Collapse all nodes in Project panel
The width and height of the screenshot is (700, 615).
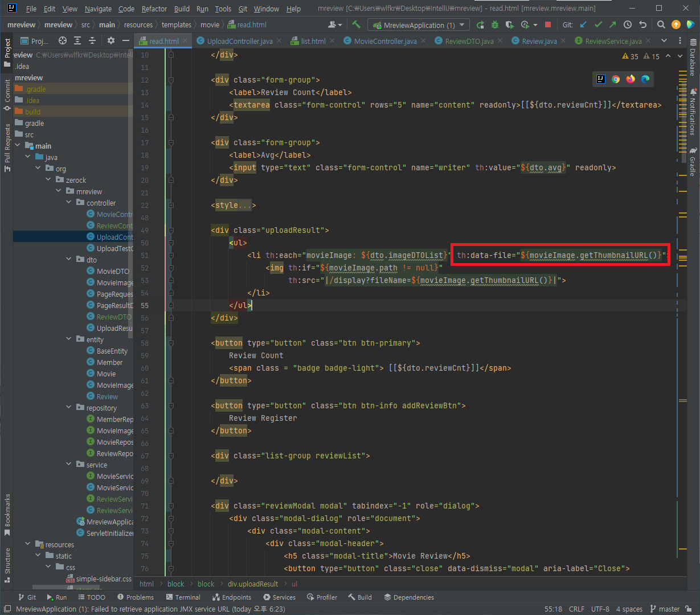(92, 41)
